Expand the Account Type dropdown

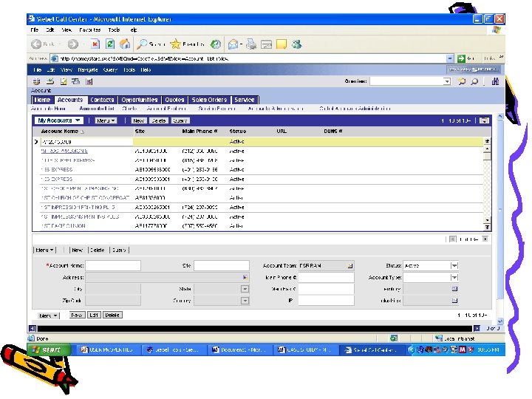pyautogui.click(x=454, y=278)
